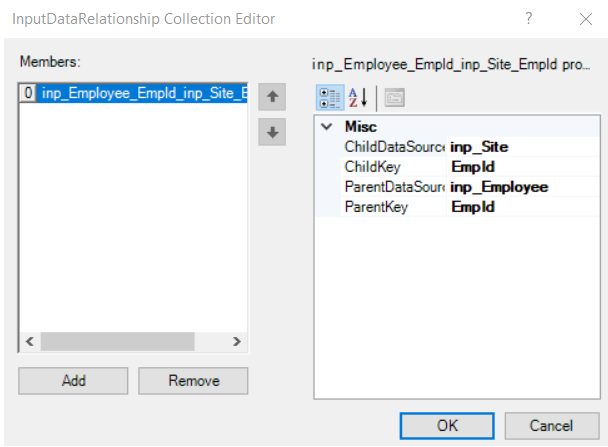Viewport: 608px width, 447px height.
Task: Move selected member down with arrow button
Action: click(272, 132)
